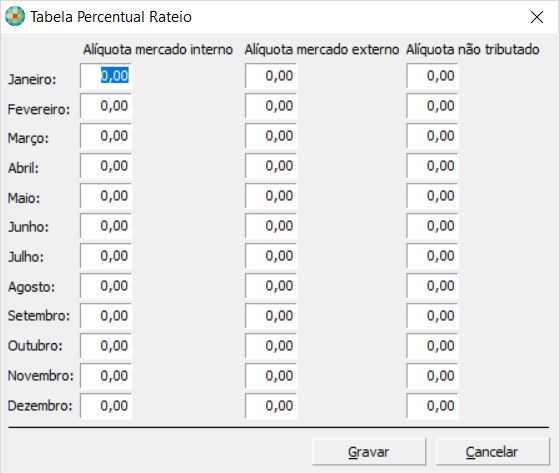The height and width of the screenshot is (473, 559).
Task: Click the 'Alíquota mercado externo' column header
Action: pyautogui.click(x=322, y=50)
